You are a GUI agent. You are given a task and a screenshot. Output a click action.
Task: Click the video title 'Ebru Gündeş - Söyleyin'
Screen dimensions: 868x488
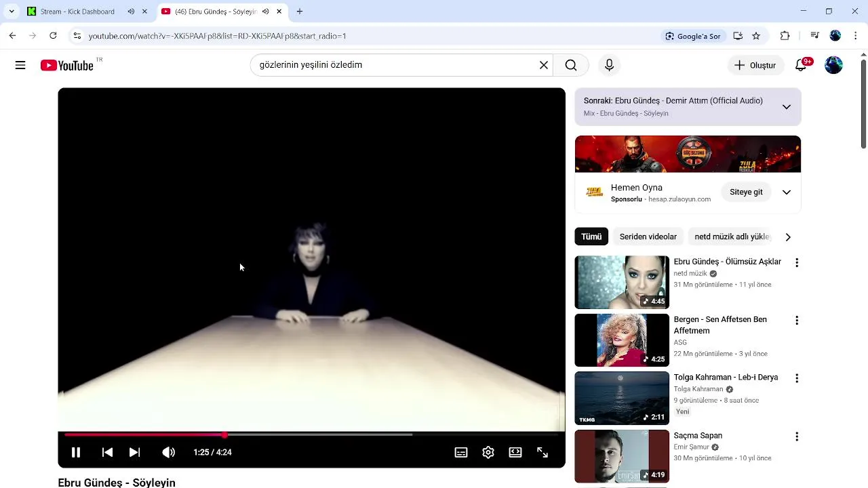click(x=117, y=483)
